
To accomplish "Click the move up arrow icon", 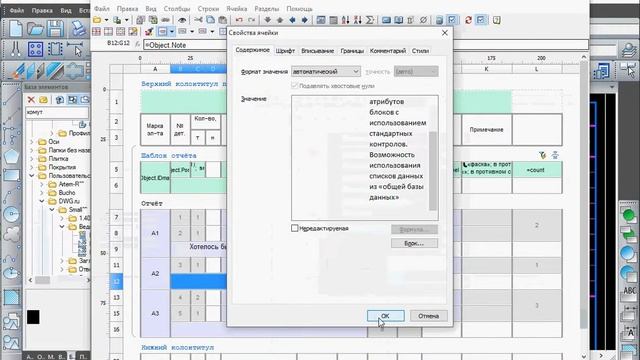I will coord(280,20).
